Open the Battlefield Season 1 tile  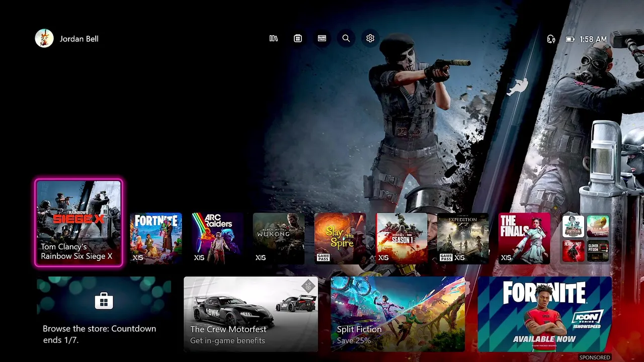pos(401,238)
